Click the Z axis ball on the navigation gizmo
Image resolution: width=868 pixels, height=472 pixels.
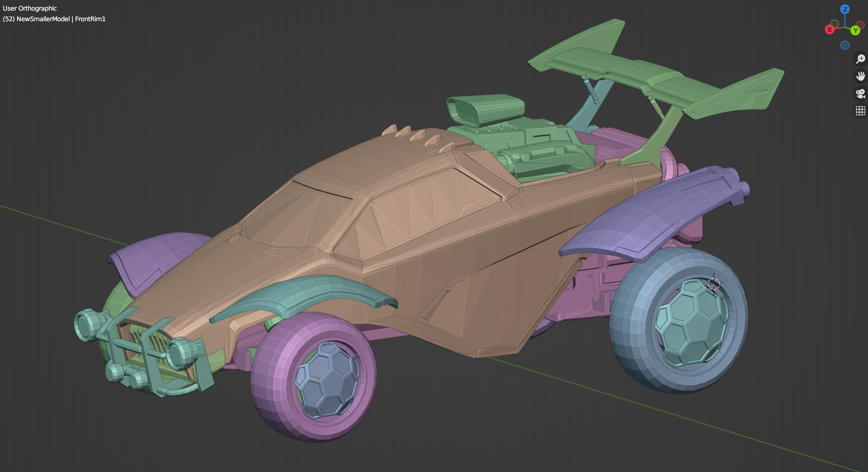tap(845, 9)
